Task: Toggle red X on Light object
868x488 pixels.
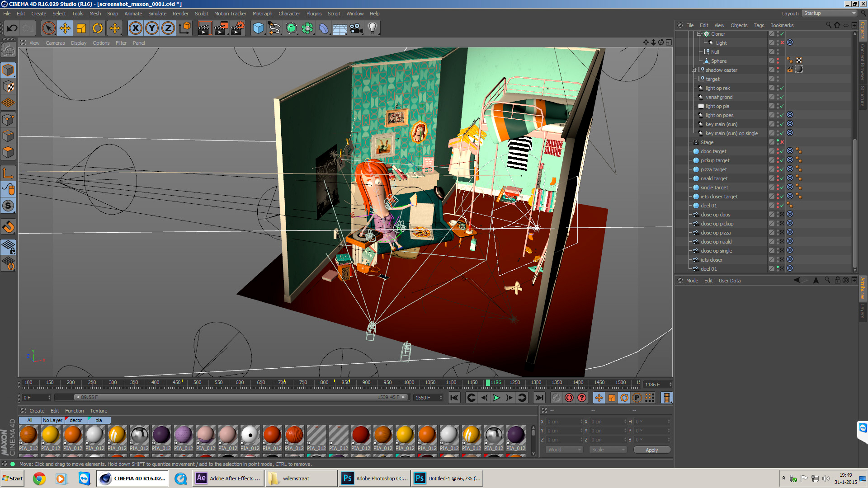Action: (782, 43)
